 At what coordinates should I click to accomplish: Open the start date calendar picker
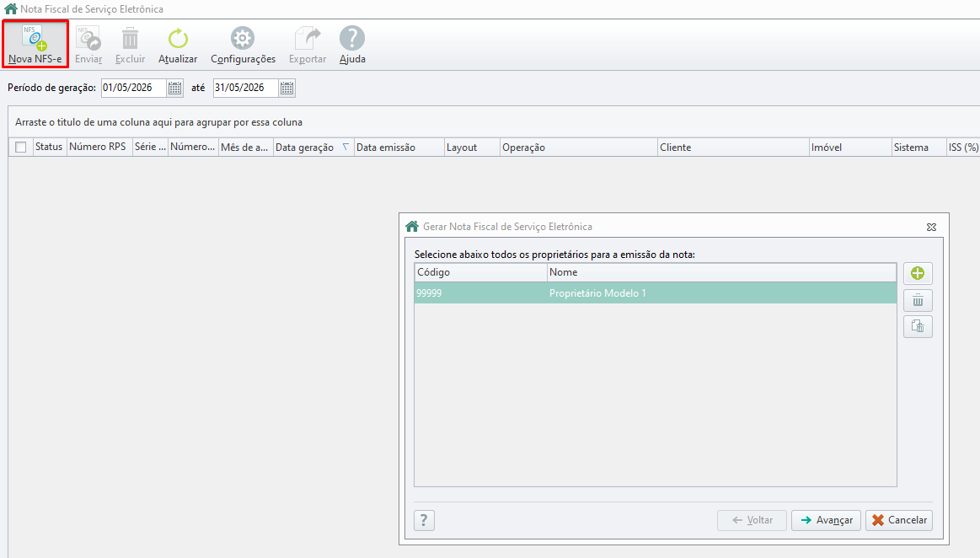175,89
